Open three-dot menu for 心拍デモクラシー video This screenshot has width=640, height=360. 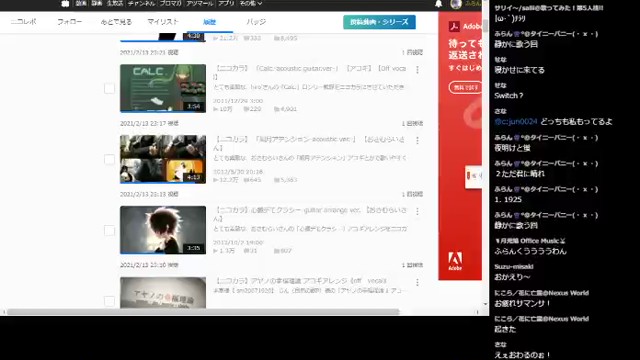click(417, 211)
